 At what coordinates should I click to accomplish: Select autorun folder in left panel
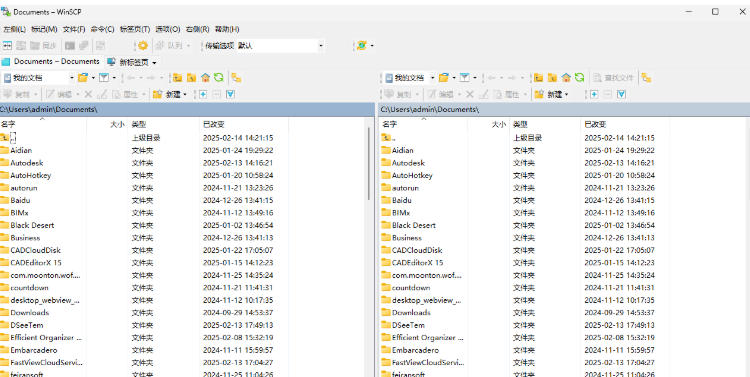point(24,188)
